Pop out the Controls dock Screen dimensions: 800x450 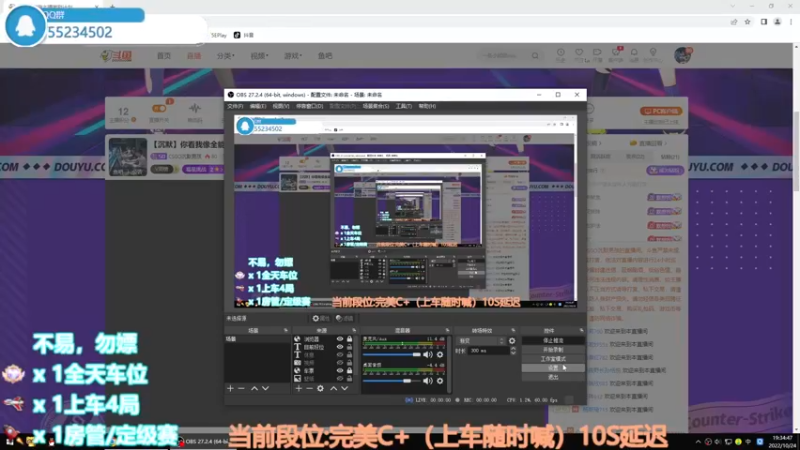pyautogui.click(x=581, y=331)
